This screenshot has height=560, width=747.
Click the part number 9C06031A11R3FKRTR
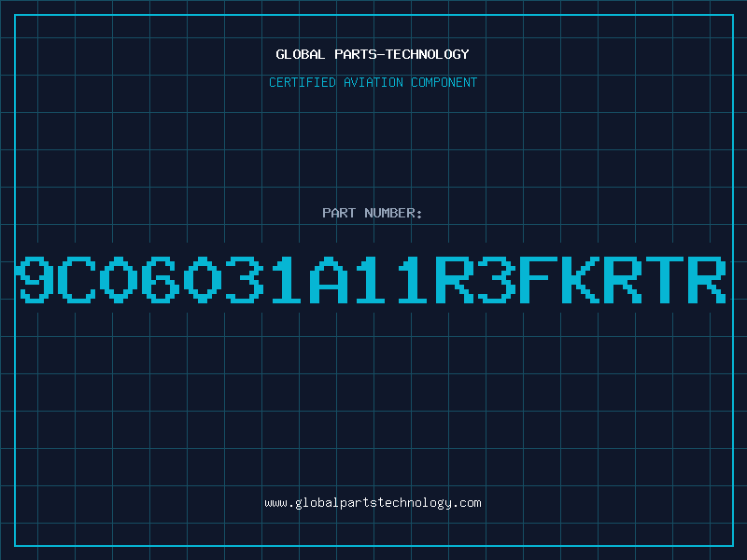[372, 279]
